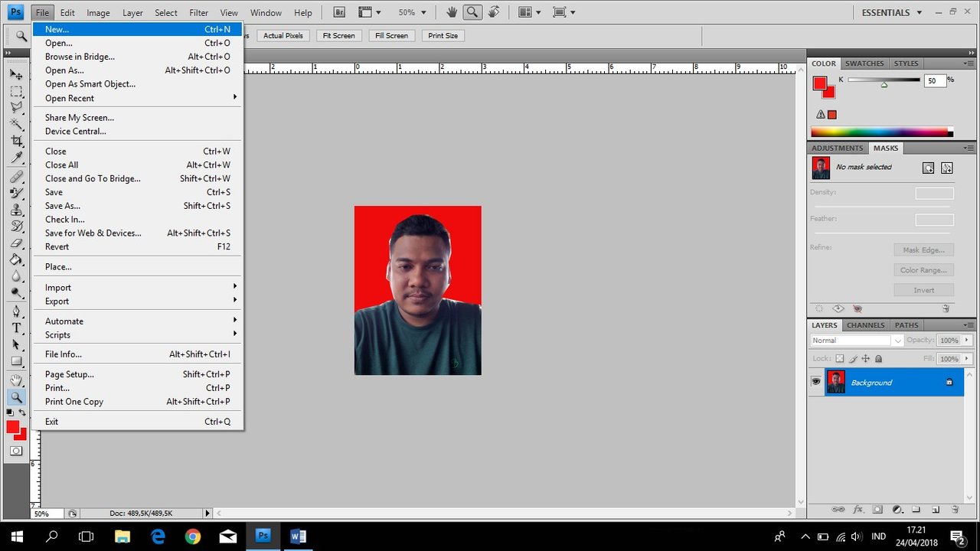
Task: Toggle Quick Mask mode in the toolbox
Action: tap(16, 452)
